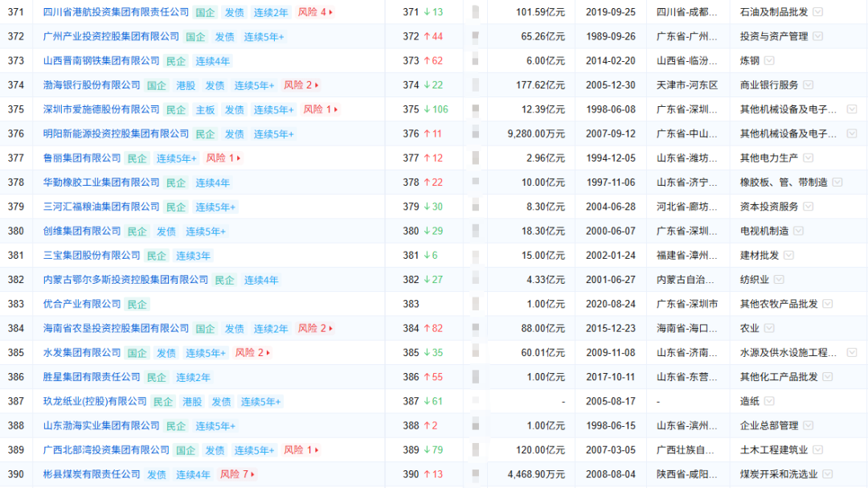The height and width of the screenshot is (488, 868).
Task: Select date cell 2020-08-24
Action: pos(611,304)
